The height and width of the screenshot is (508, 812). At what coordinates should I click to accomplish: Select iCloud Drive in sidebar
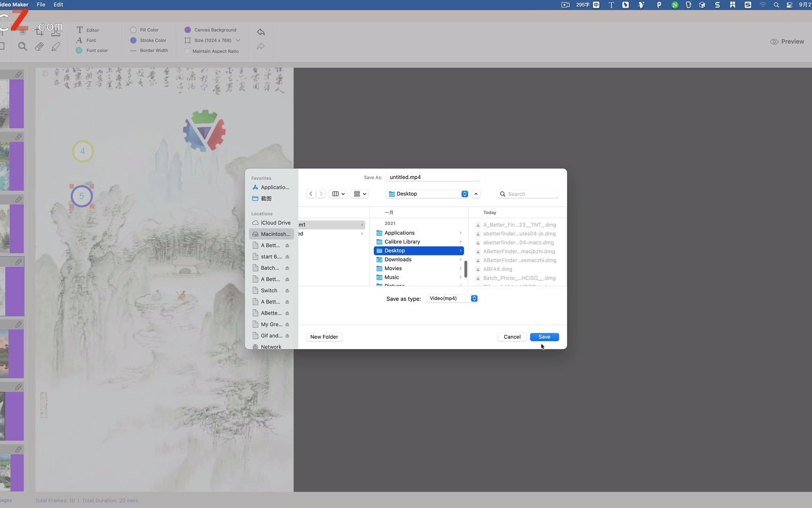tap(272, 223)
